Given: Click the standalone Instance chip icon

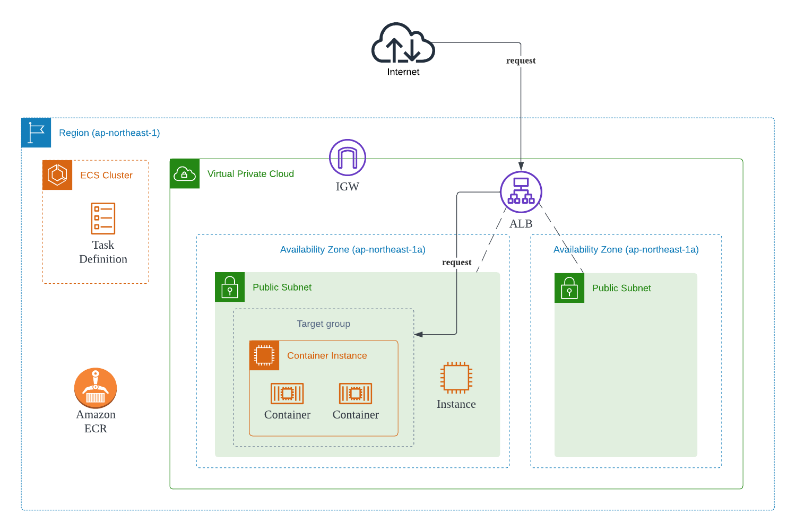Looking at the screenshot, I should click(x=456, y=378).
